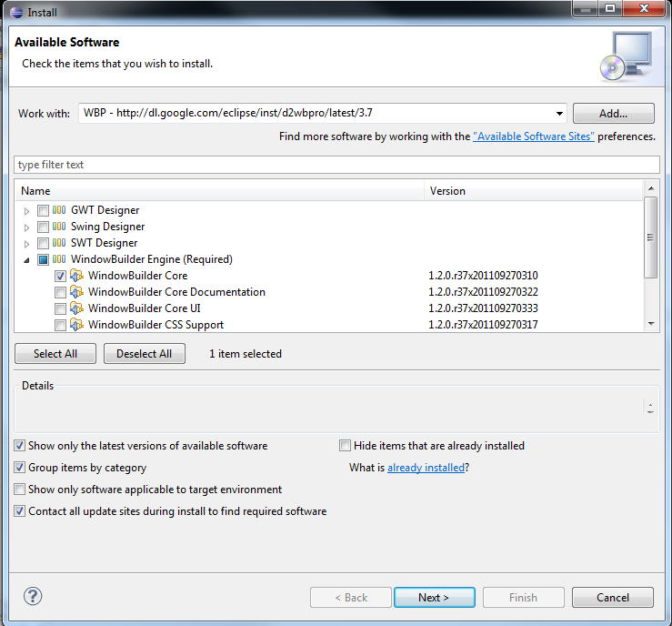Click the Deselect All button

point(145,354)
